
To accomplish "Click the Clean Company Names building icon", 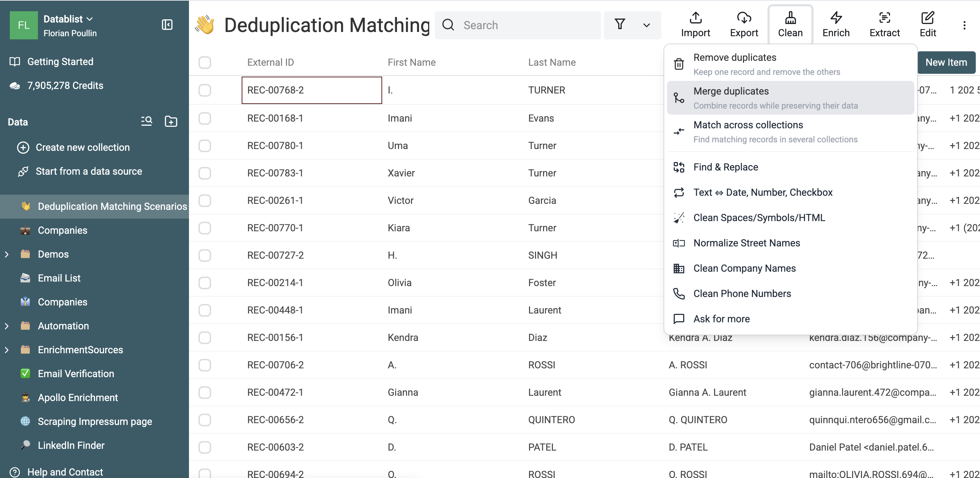I will (x=679, y=268).
